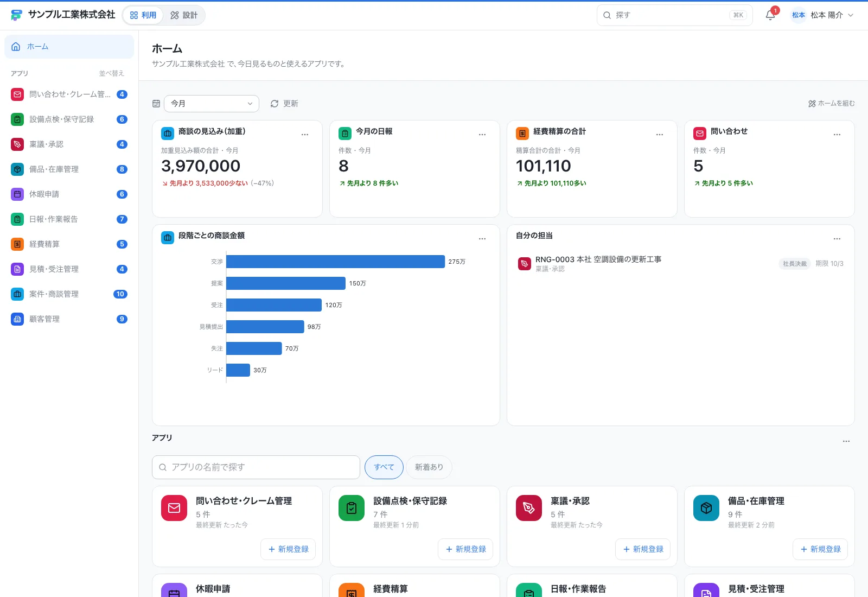Click the 日報・作業報告 sidebar icon
Screen dimensions: 868x597
[17, 219]
